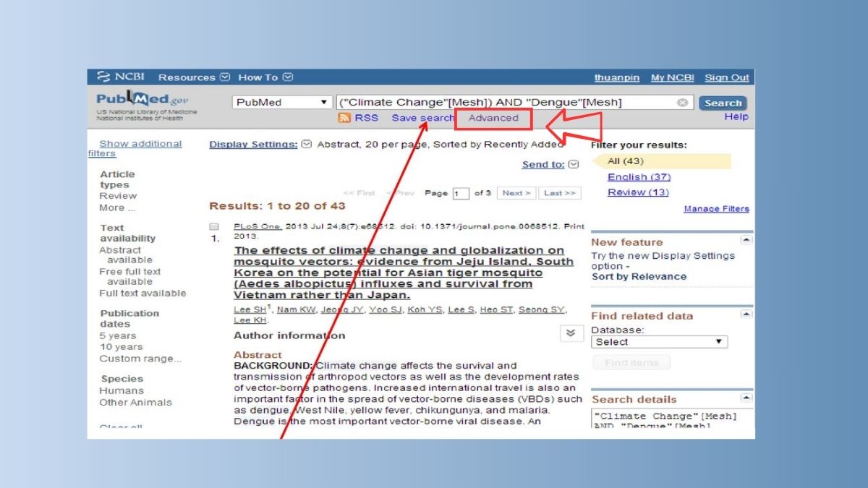Click Show additional filters
The image size is (868, 488).
click(x=135, y=148)
